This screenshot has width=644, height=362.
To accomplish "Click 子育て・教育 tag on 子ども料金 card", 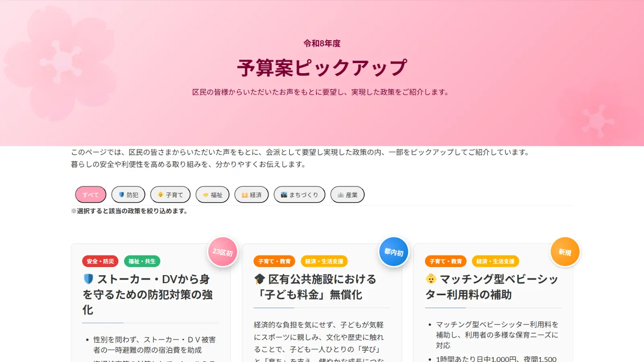I will tap(274, 261).
